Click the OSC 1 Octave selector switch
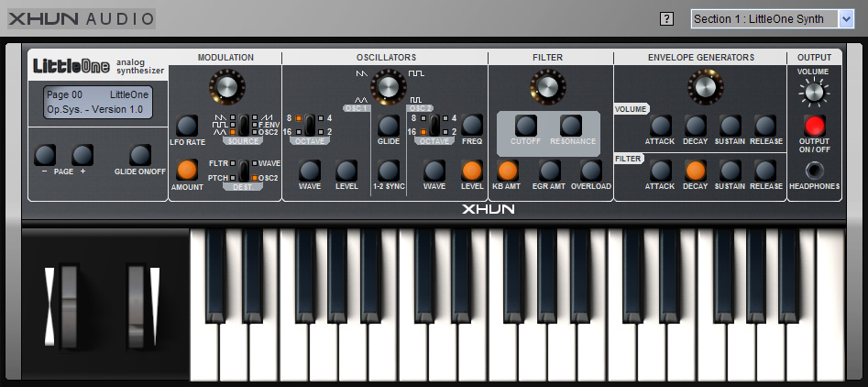The width and height of the screenshot is (868, 387). 310,125
